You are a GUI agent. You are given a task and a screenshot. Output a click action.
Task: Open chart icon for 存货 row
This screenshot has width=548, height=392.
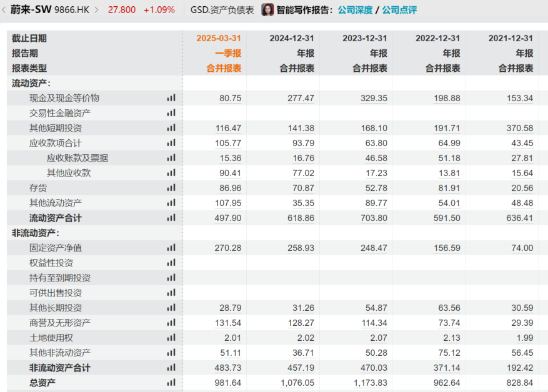(171, 188)
